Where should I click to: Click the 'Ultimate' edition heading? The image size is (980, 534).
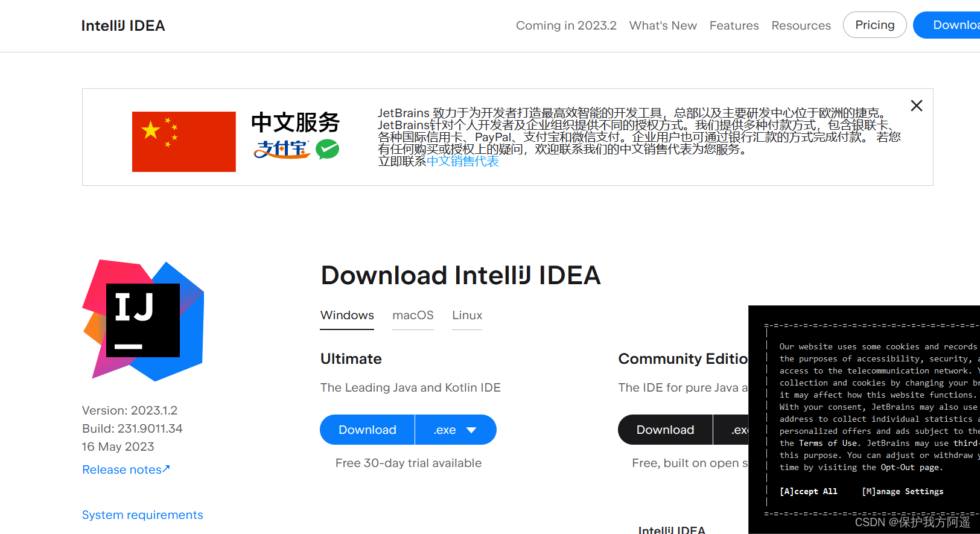pos(351,359)
